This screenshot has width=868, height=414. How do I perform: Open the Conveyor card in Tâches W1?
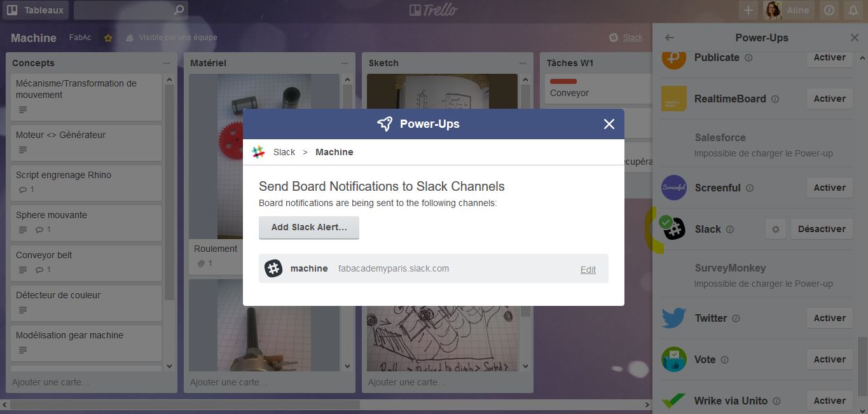tap(598, 89)
